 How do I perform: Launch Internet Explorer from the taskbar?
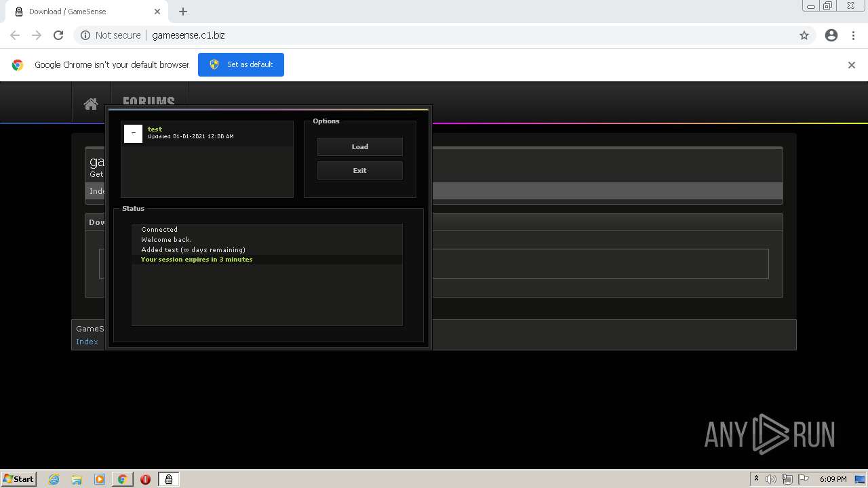pyautogui.click(x=54, y=479)
